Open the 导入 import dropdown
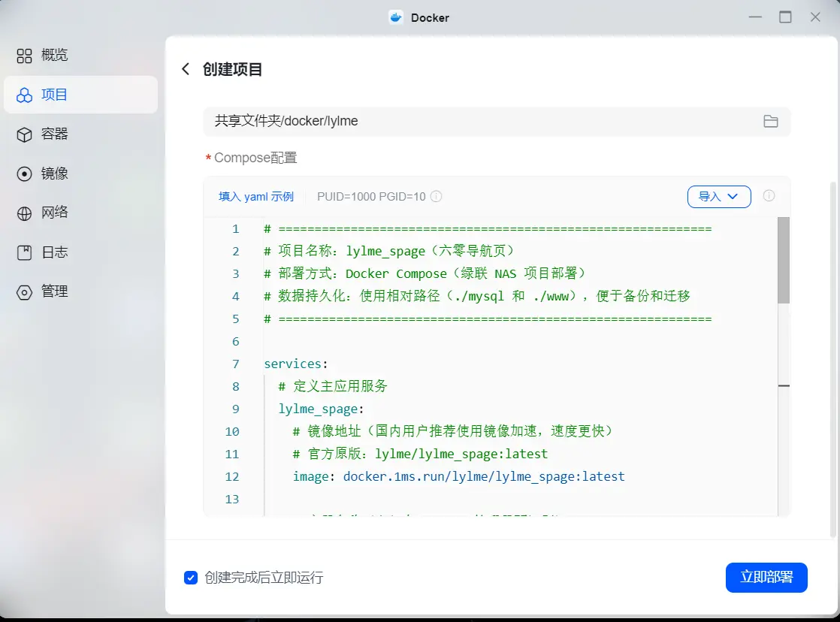 (x=719, y=197)
